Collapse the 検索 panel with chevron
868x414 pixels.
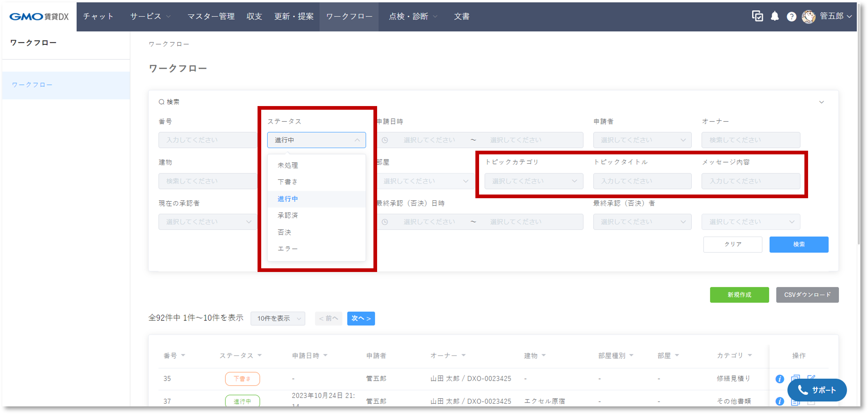[821, 102]
